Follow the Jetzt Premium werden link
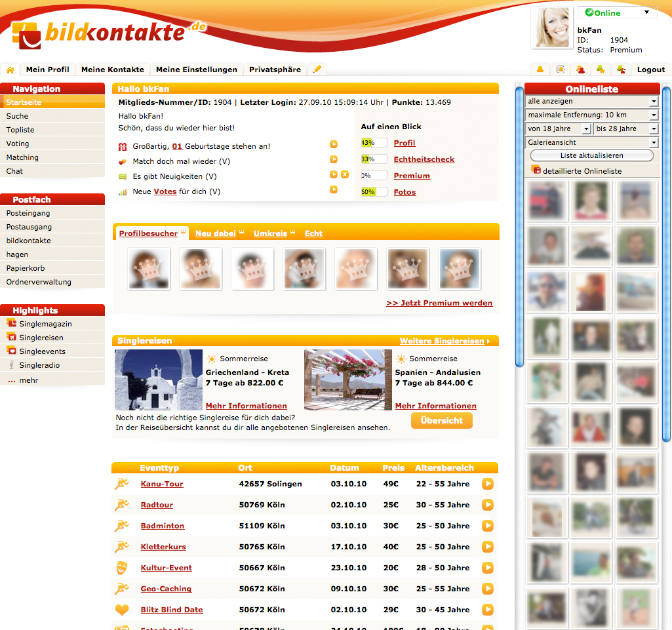This screenshot has height=630, width=672. [x=439, y=303]
